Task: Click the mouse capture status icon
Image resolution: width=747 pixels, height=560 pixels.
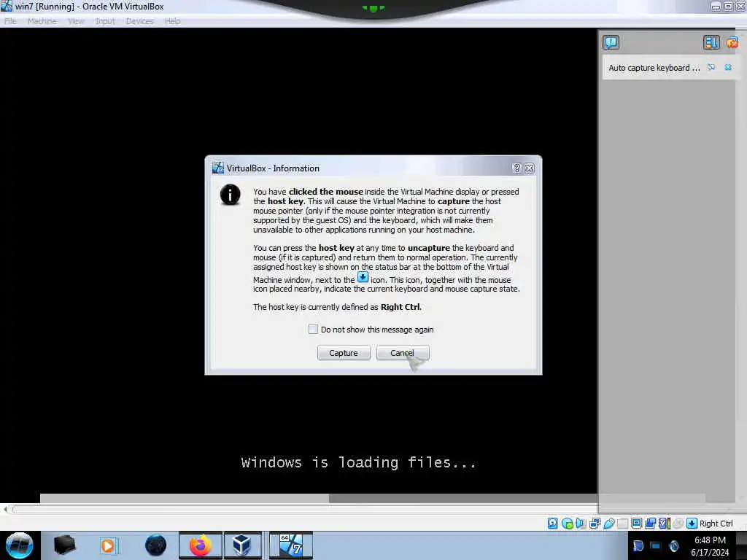Action: 678,524
